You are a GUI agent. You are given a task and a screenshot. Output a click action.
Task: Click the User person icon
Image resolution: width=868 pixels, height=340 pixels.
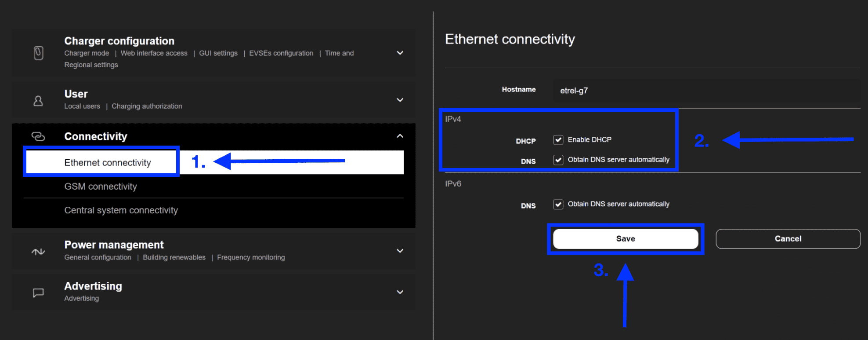point(38,101)
